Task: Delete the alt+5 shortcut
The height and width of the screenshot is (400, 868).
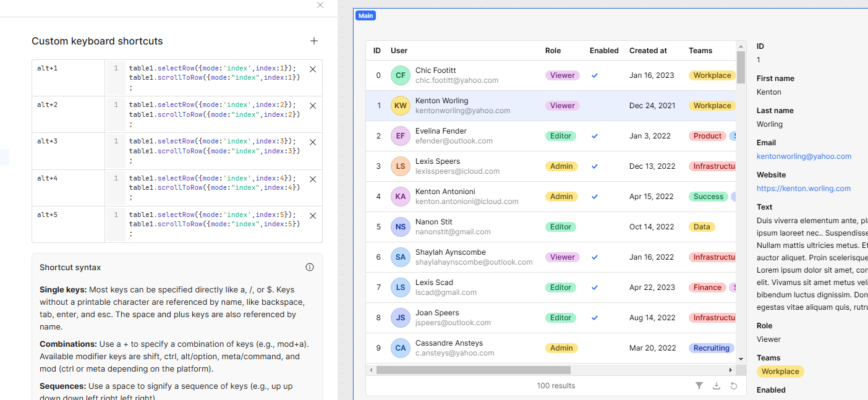Action: (x=313, y=216)
